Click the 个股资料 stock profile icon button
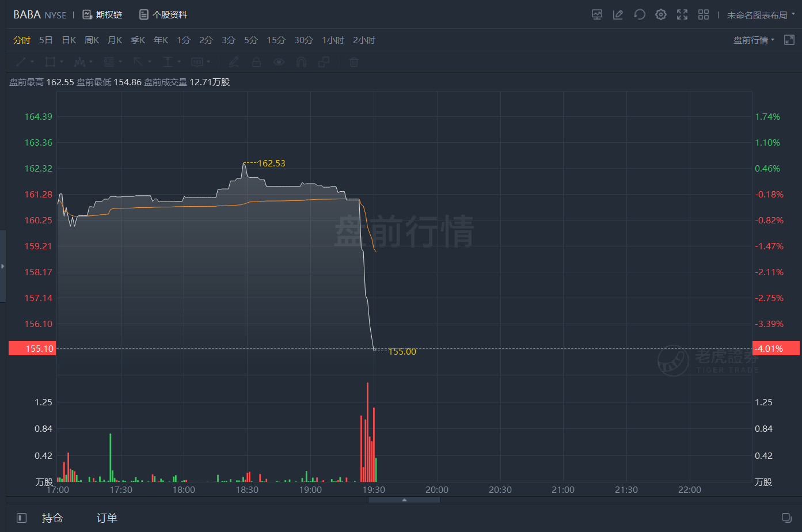The width and height of the screenshot is (802, 532). (163, 14)
